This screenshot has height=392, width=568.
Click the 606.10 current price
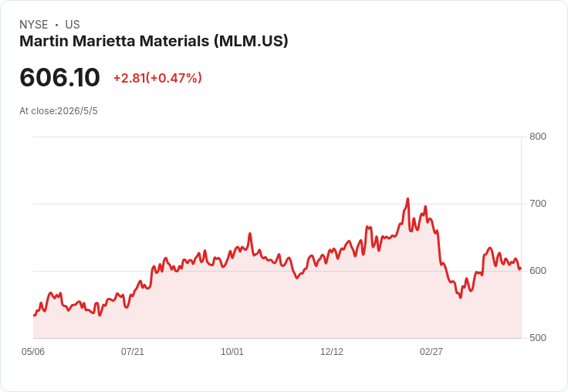click(x=59, y=77)
